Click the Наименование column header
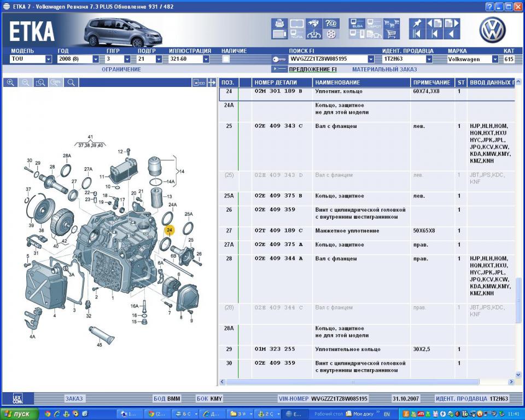 click(x=361, y=83)
